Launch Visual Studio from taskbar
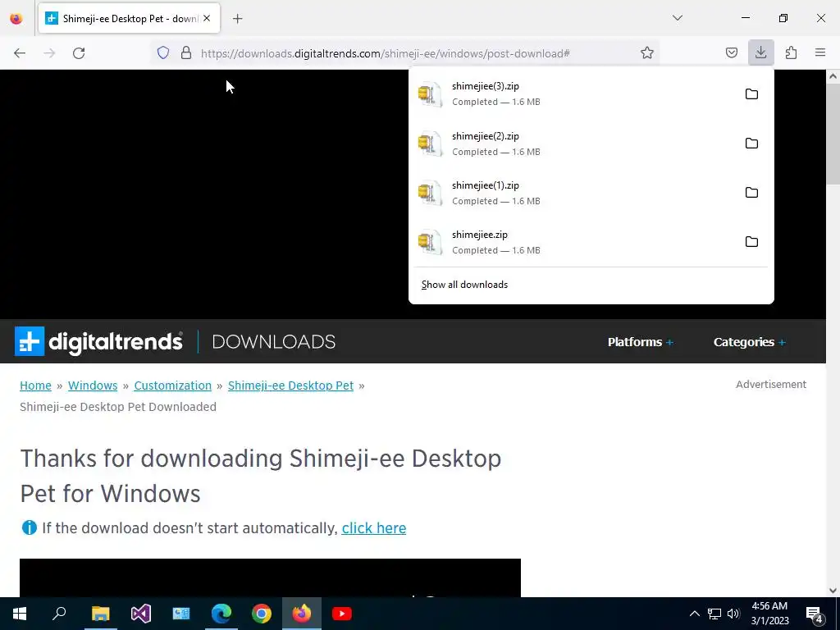Viewport: 840px width, 630px height. pyautogui.click(x=141, y=614)
